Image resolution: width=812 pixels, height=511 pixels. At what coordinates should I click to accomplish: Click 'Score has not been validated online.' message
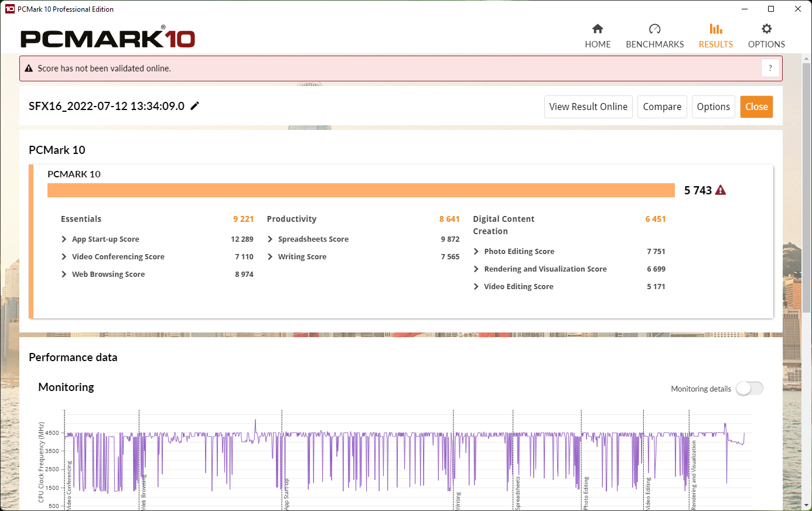(x=104, y=68)
